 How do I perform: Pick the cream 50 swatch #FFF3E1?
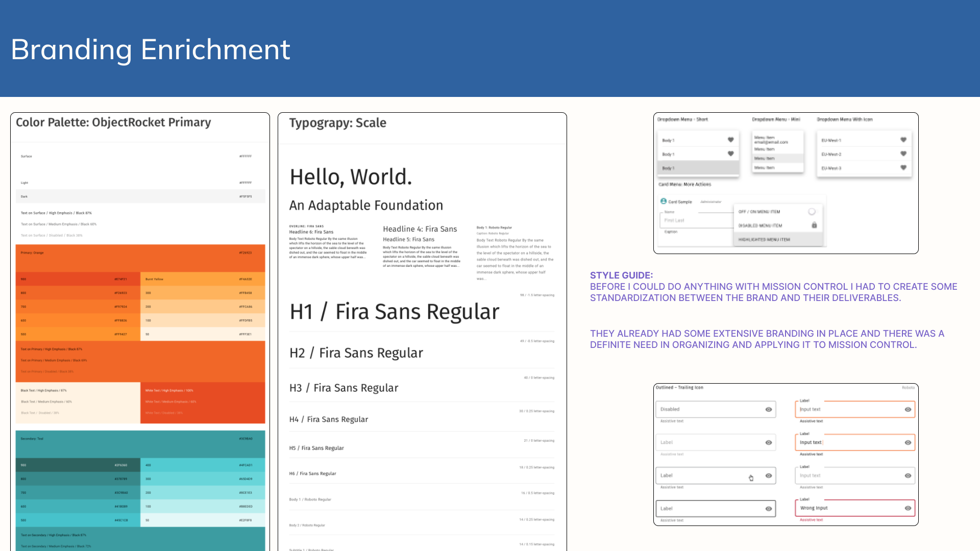(203, 334)
